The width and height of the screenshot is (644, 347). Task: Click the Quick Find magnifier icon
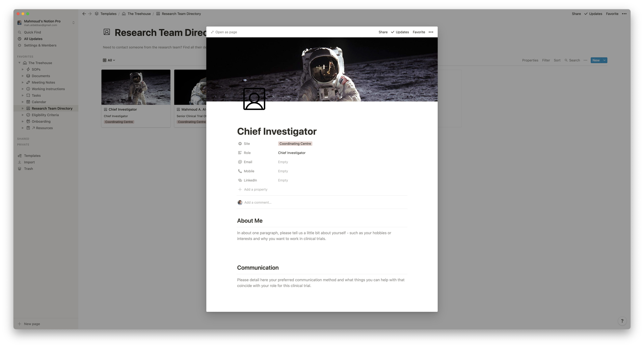click(20, 32)
